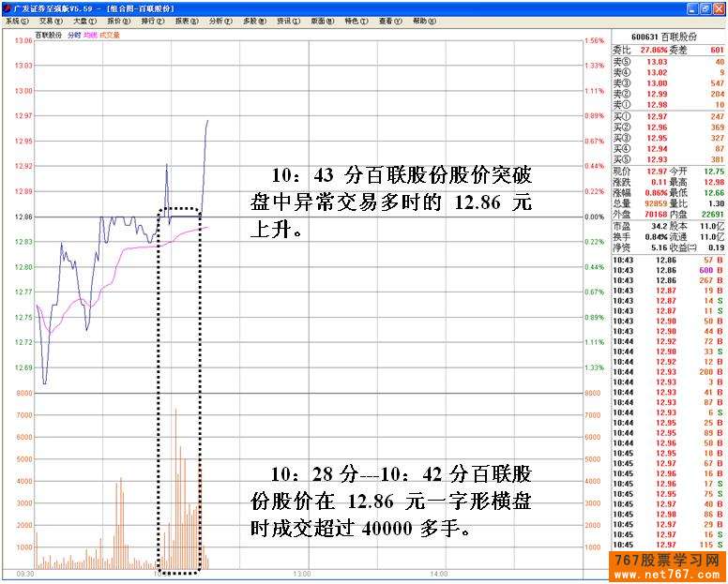The image size is (728, 584).
Task: Click the 成交量 legend label
Action: [x=110, y=35]
